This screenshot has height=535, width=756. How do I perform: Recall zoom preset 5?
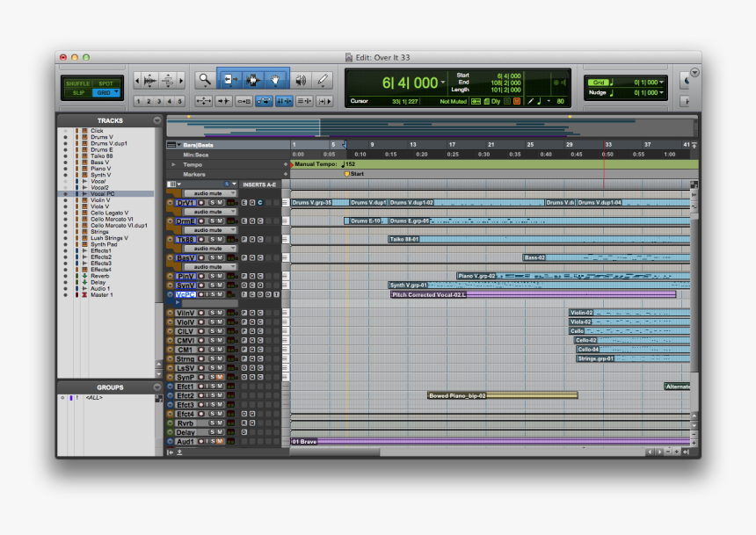[180, 101]
